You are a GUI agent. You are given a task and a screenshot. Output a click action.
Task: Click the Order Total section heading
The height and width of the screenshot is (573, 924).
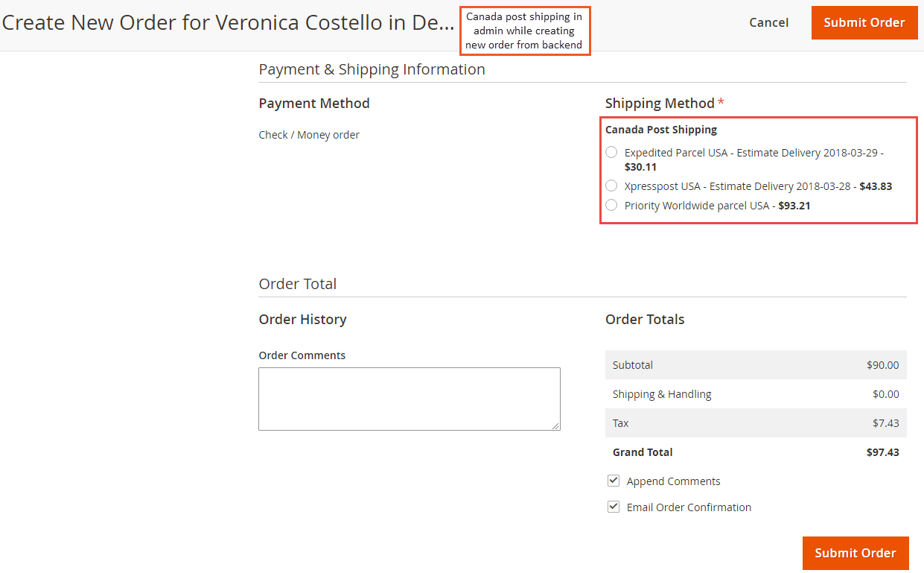tap(298, 284)
